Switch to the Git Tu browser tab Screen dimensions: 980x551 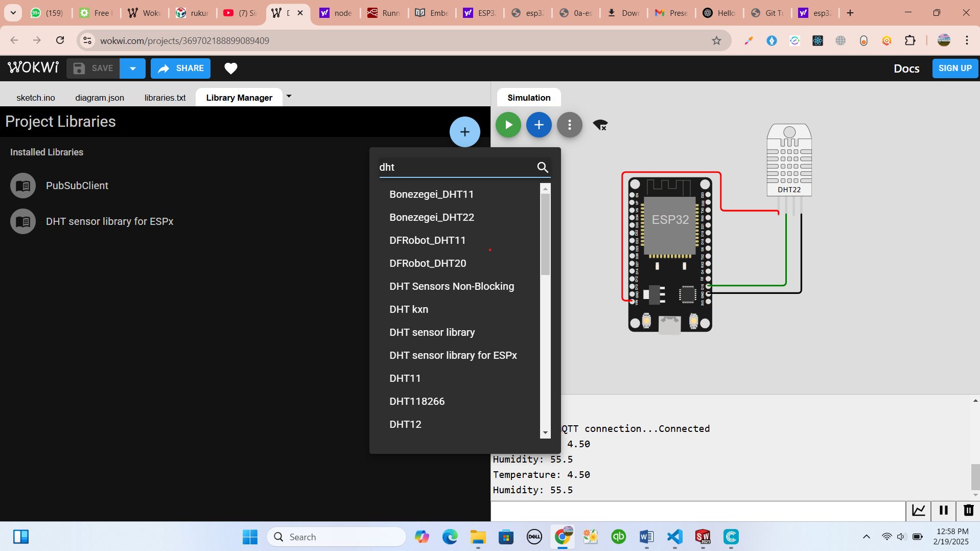pyautogui.click(x=767, y=13)
